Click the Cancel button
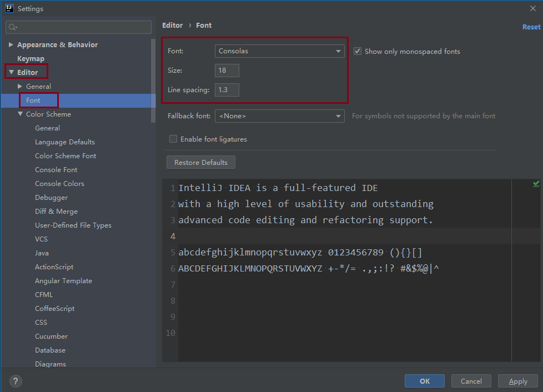The image size is (543, 392). pos(471,381)
